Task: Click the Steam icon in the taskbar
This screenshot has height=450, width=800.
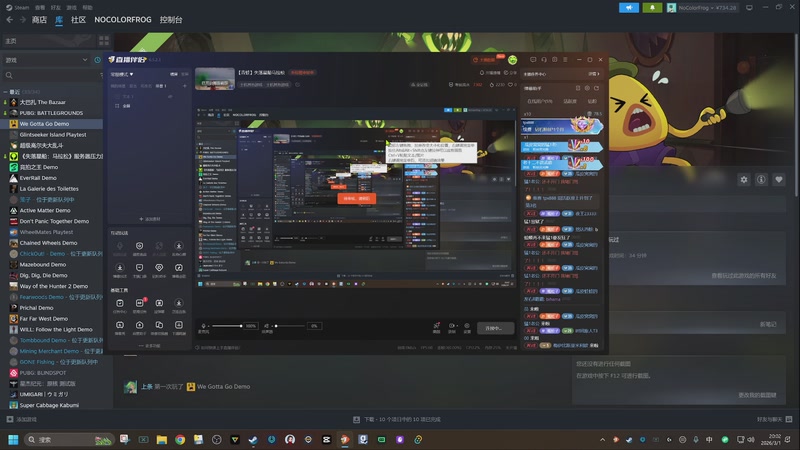Action: tap(253, 439)
